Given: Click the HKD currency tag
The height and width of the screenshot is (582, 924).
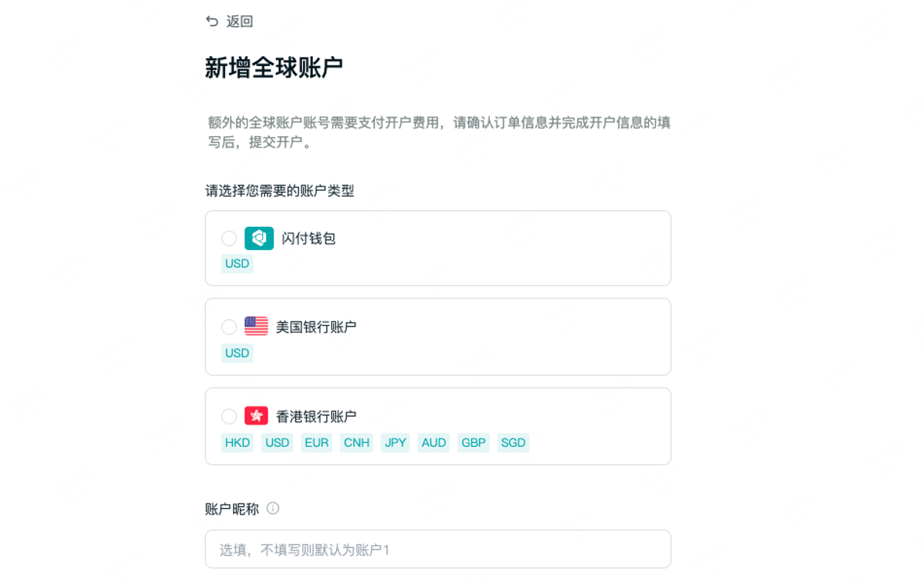Looking at the screenshot, I should [237, 443].
